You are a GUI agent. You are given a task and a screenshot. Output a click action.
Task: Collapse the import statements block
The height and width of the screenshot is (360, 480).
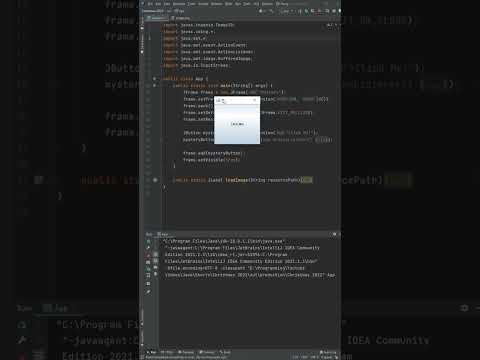point(162,25)
